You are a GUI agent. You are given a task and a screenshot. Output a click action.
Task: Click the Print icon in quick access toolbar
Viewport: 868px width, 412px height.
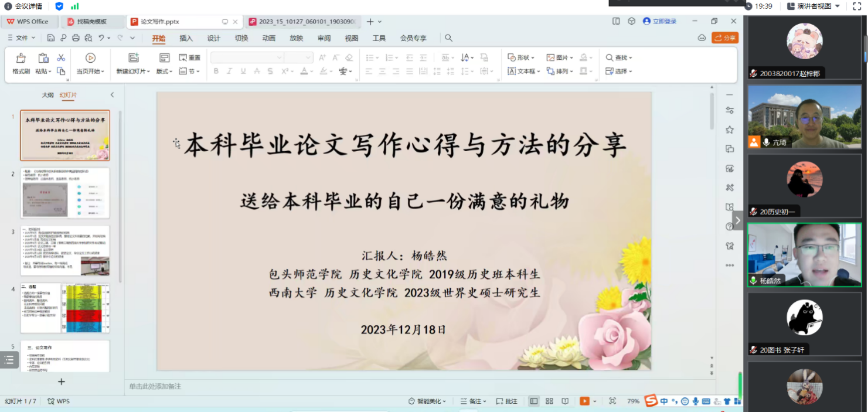pyautogui.click(x=76, y=38)
